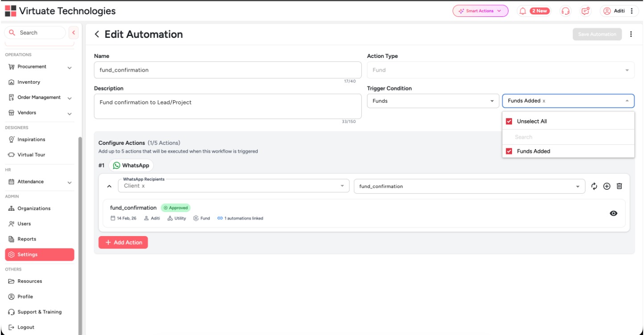Open the kebab menu beside Save Automation
Viewport: 644px width, 335px height.
[x=631, y=34]
